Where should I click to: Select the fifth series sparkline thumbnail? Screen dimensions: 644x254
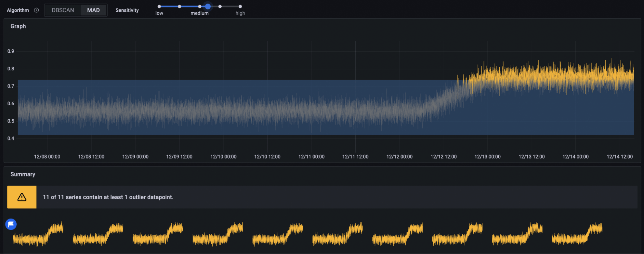[x=278, y=234]
